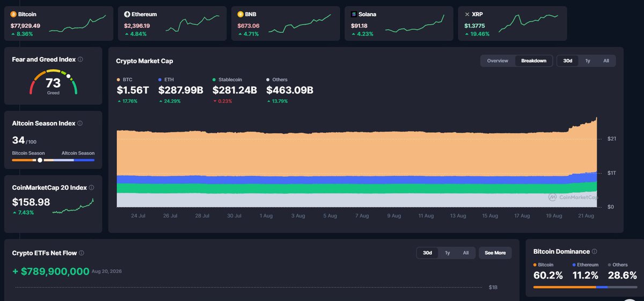This screenshot has height=301, width=644.
Task: Click the Stablecoin $281.24B value
Action: click(235, 90)
